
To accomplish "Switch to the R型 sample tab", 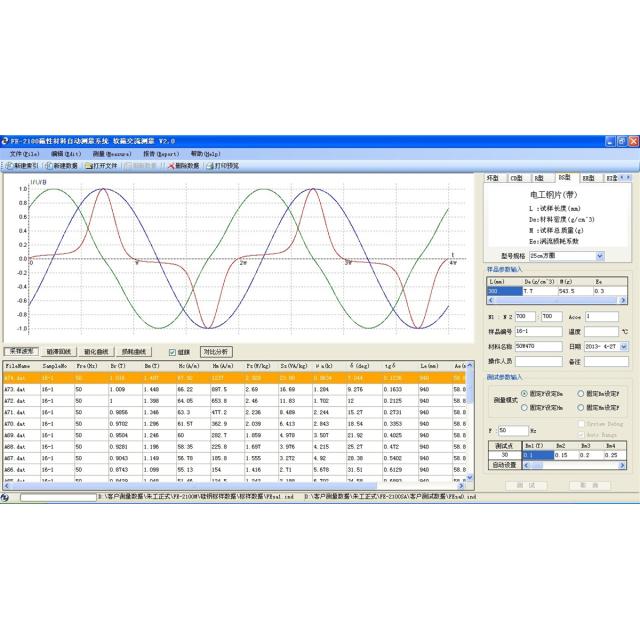I will coord(539,178).
